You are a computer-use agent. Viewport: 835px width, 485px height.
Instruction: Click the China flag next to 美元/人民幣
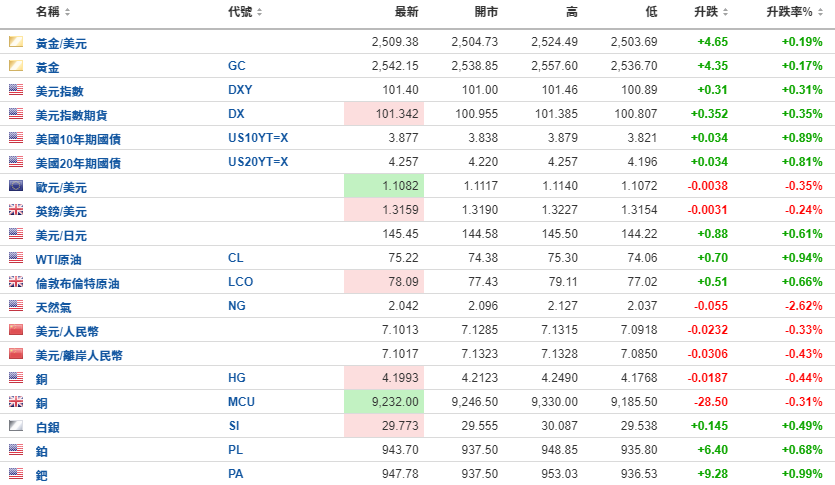(15, 330)
